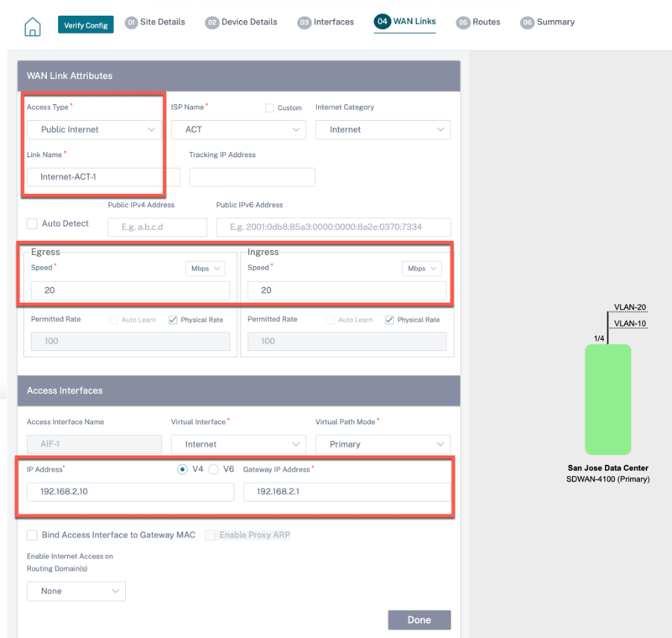
Task: Edit the Ingress Speed value field
Action: pyautogui.click(x=347, y=290)
